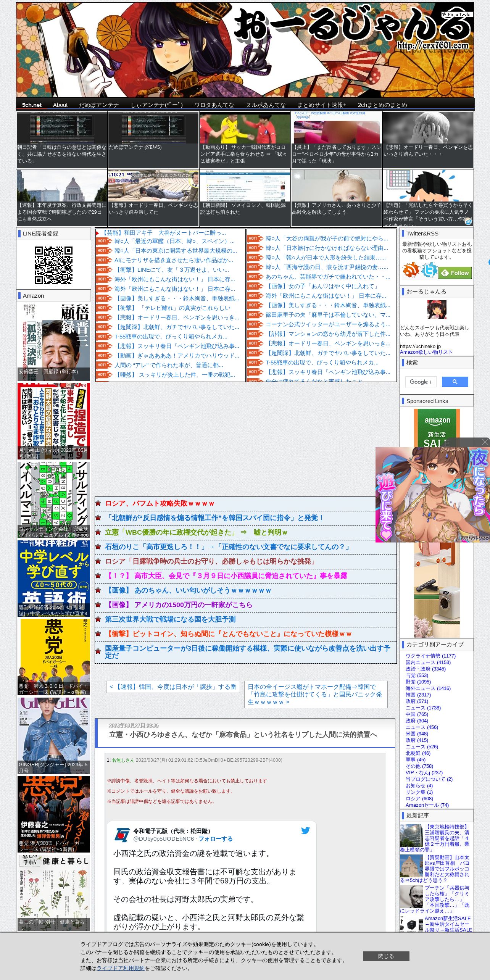Image resolution: width=490 pixels, height=980 pixels.
Task: Click the Twitter bird icon in sidebar
Action: 429,270
